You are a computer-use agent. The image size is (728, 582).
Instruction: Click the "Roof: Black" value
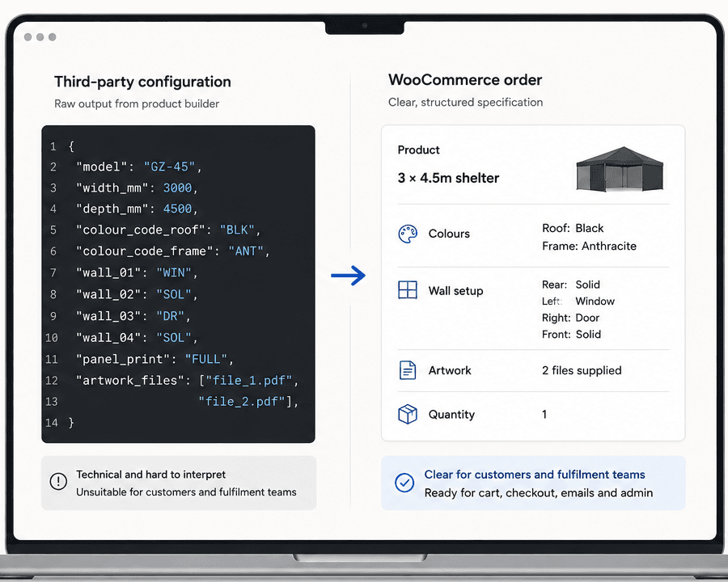(x=573, y=228)
